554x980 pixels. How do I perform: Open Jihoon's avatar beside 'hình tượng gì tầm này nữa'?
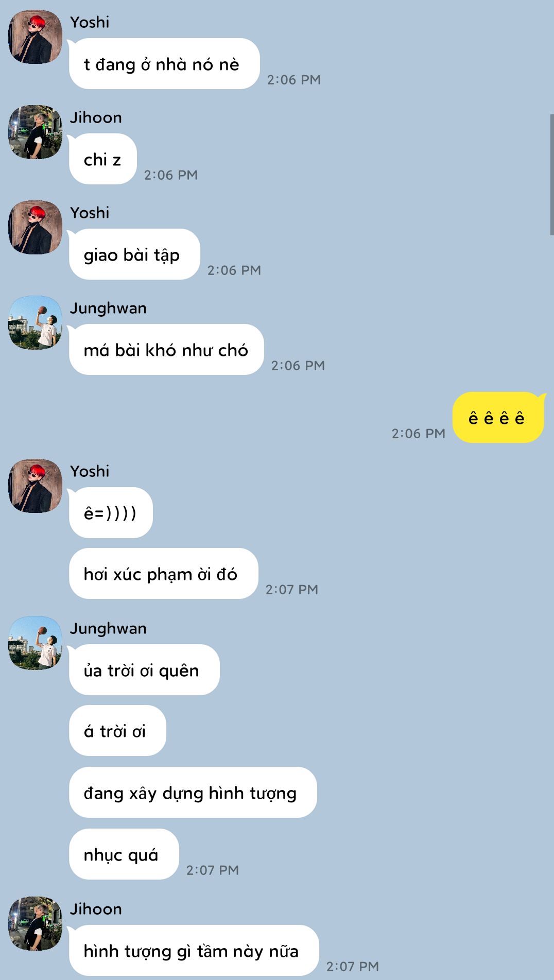coord(35,923)
